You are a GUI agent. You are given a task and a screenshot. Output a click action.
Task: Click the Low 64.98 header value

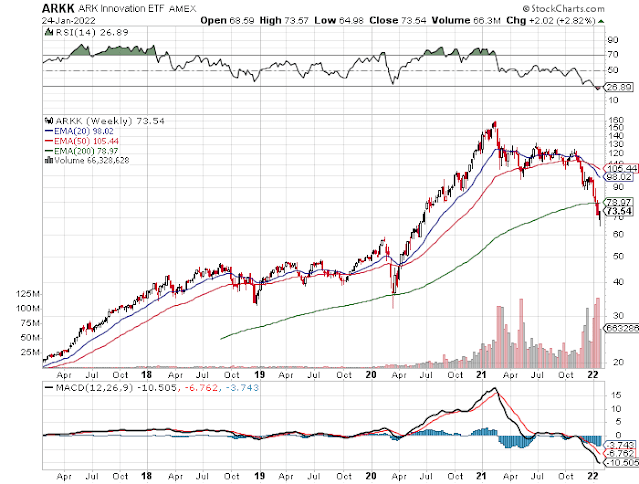[338, 20]
